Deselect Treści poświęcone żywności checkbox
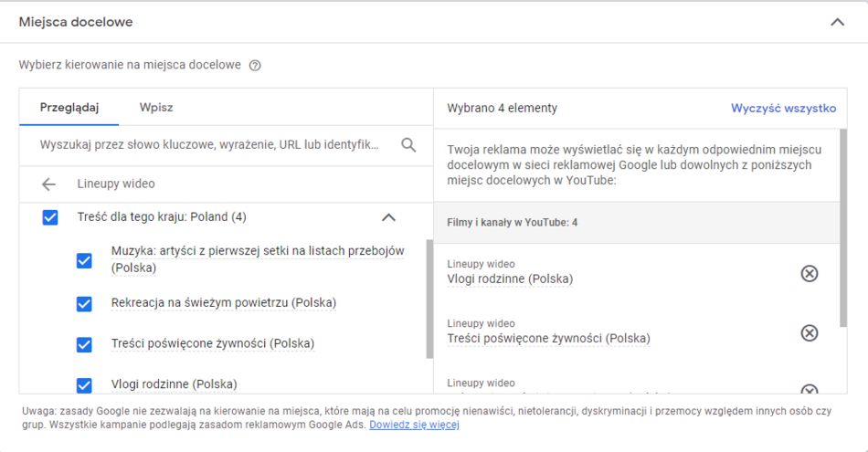The height and width of the screenshot is (452, 868). pos(84,344)
